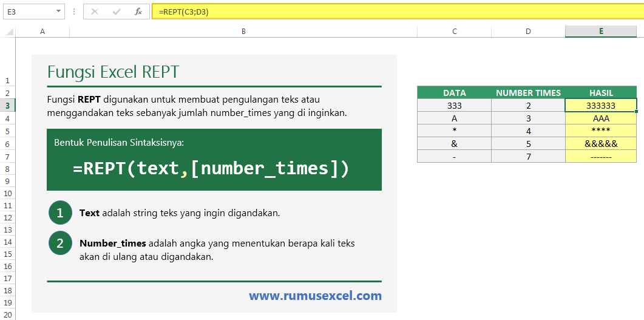Select row 12 header
Viewport: 644px width, 320px height.
[8, 217]
